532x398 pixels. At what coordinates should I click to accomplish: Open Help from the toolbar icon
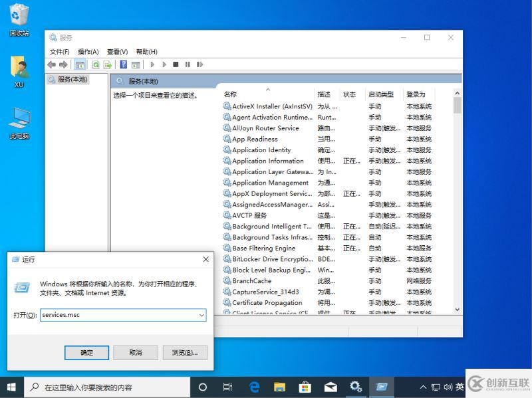[123, 64]
